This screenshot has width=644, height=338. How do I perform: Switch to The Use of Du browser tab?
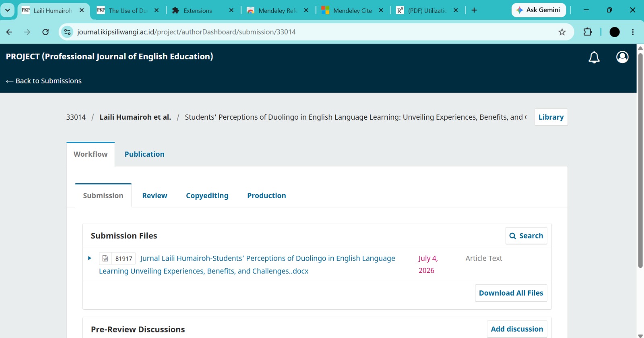pos(128,10)
